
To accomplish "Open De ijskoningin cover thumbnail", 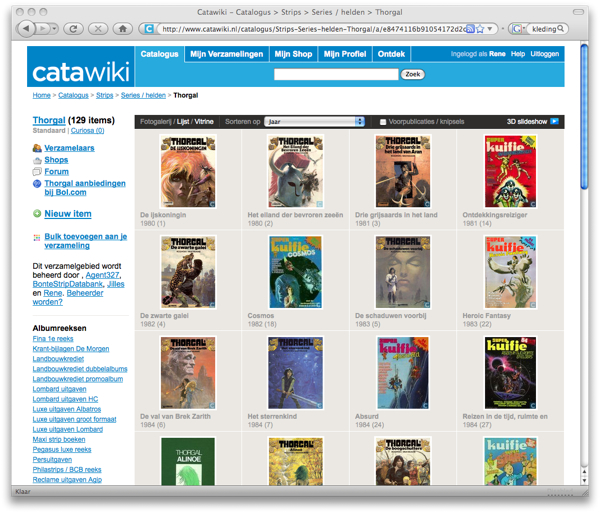I will tap(188, 171).
